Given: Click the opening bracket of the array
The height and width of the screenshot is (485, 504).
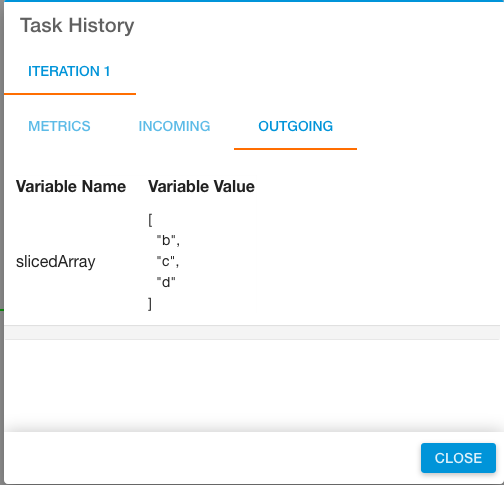Looking at the screenshot, I should click(x=150, y=220).
